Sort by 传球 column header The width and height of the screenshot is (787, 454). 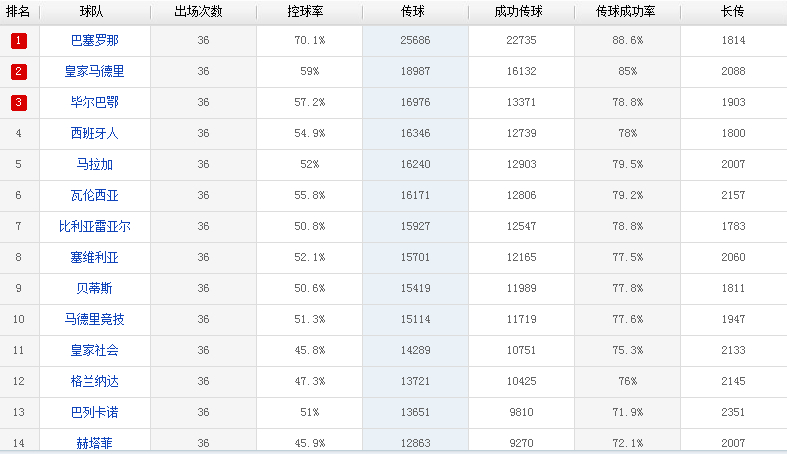click(413, 12)
